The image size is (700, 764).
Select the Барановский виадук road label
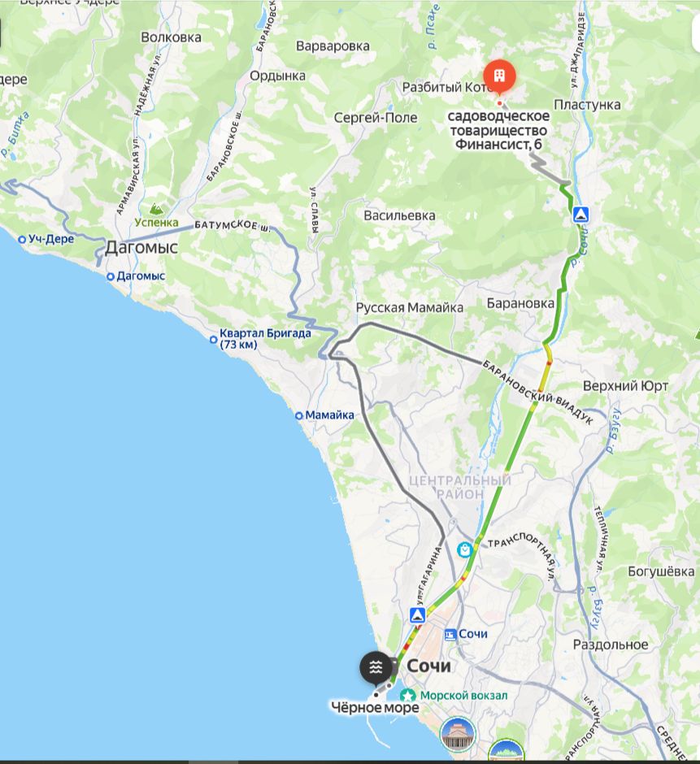pyautogui.click(x=537, y=393)
